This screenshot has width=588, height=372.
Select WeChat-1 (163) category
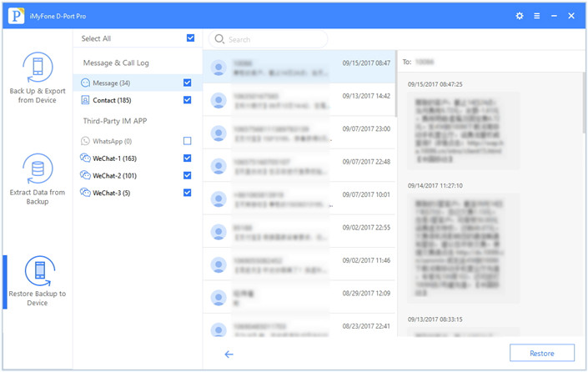138,158
